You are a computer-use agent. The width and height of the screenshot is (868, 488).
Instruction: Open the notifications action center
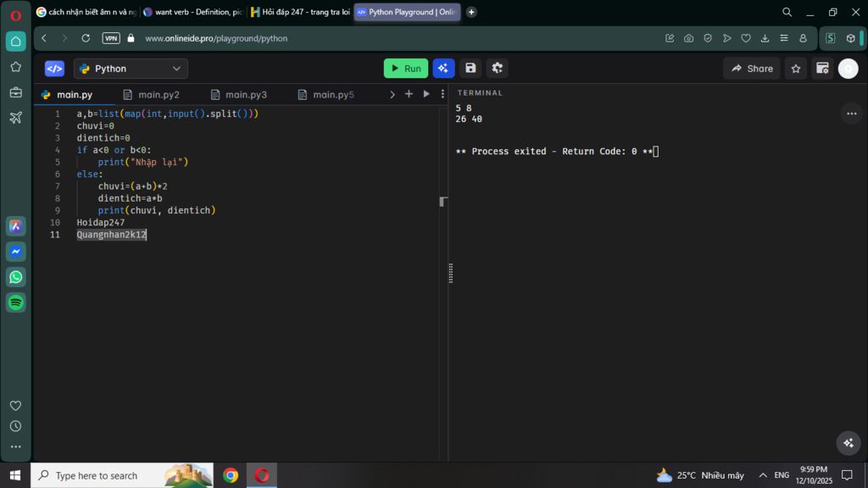pyautogui.click(x=847, y=475)
